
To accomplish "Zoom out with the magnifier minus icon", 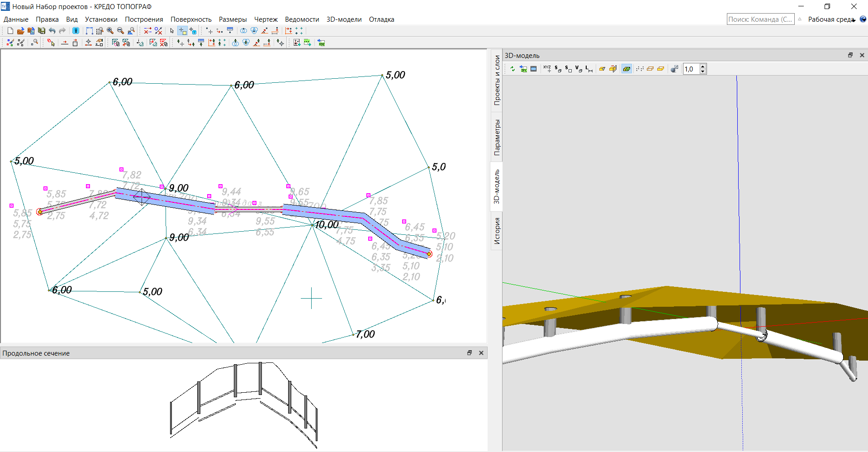I will [x=120, y=31].
